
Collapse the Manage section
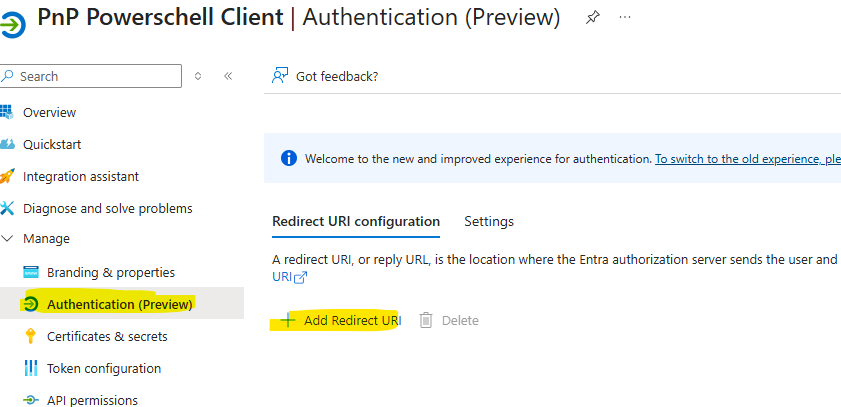pos(9,239)
